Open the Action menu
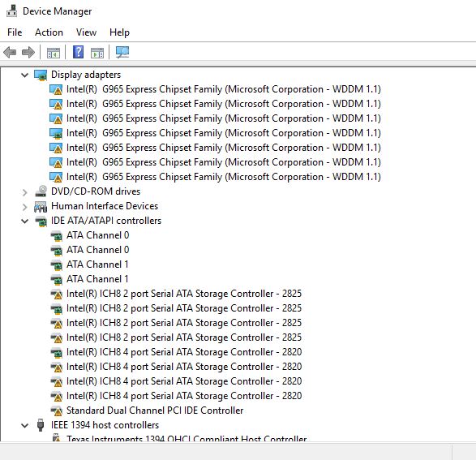 (x=49, y=32)
